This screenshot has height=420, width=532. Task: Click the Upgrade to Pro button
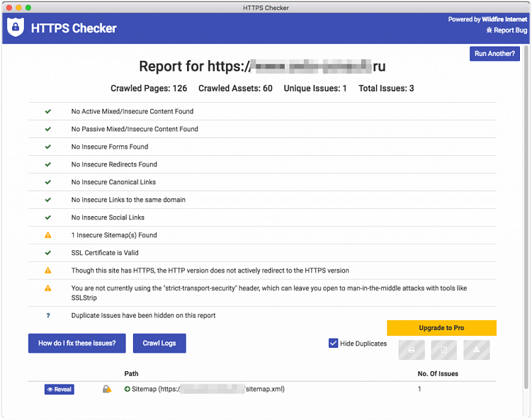(x=441, y=328)
